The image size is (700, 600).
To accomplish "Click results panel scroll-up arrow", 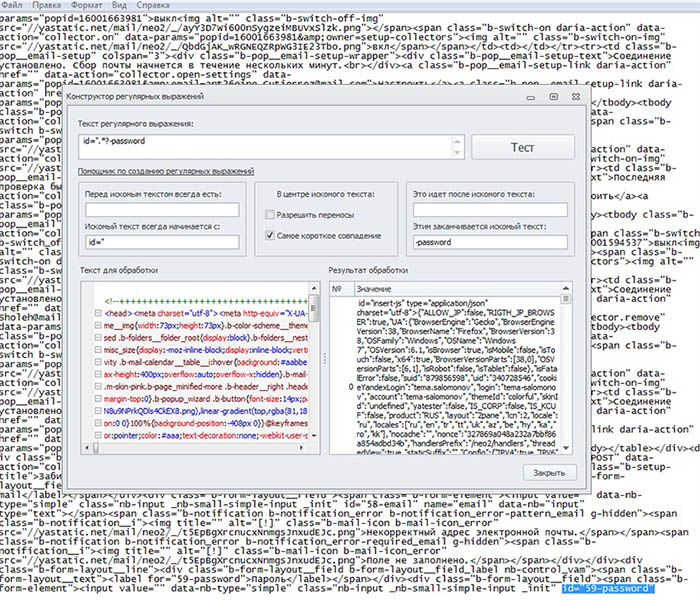I will (x=566, y=288).
